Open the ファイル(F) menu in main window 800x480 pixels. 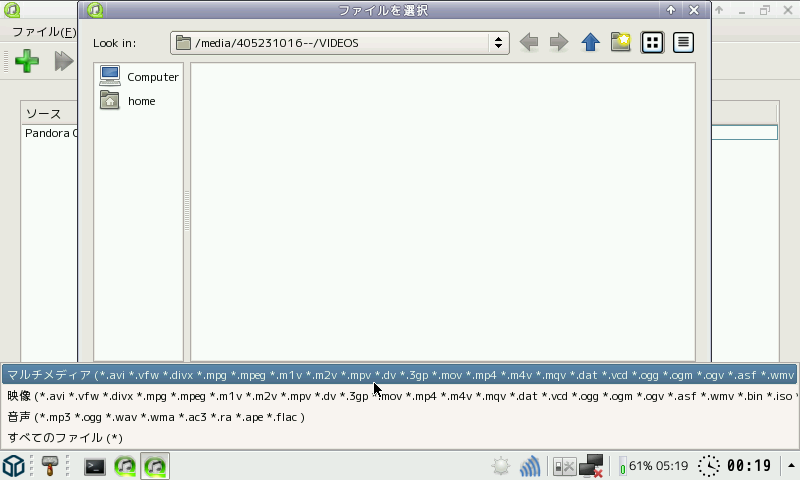43,32
